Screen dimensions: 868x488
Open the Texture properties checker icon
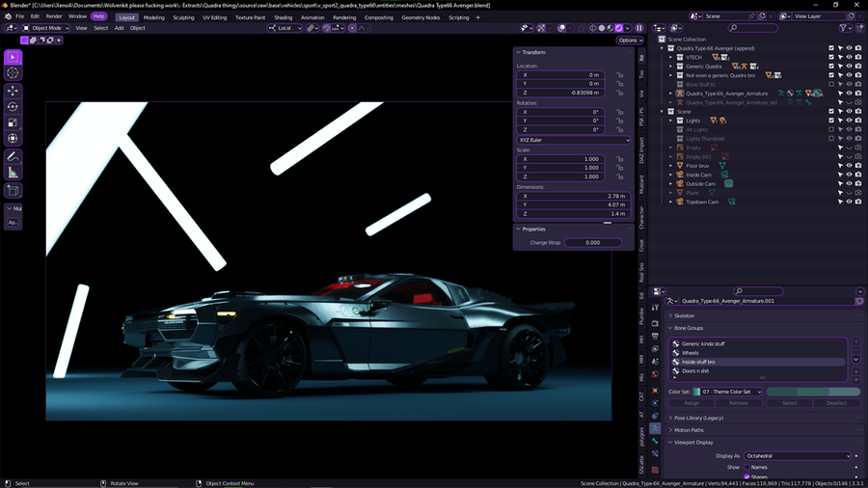tap(656, 470)
